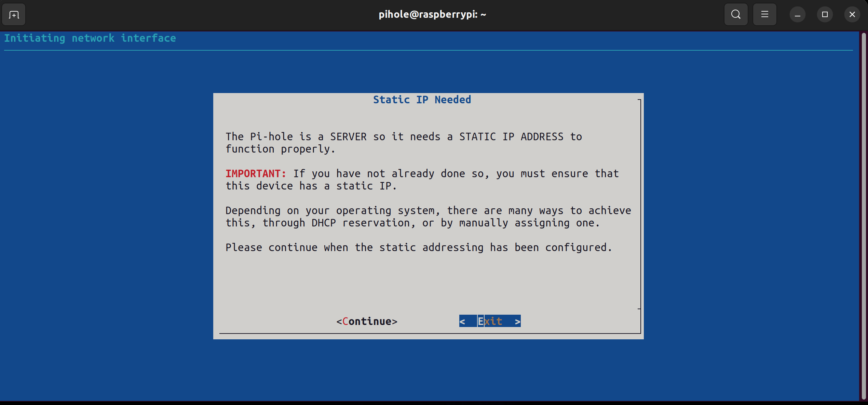
Task: Click the terminal's vertical scrollbar
Action: (x=864, y=215)
